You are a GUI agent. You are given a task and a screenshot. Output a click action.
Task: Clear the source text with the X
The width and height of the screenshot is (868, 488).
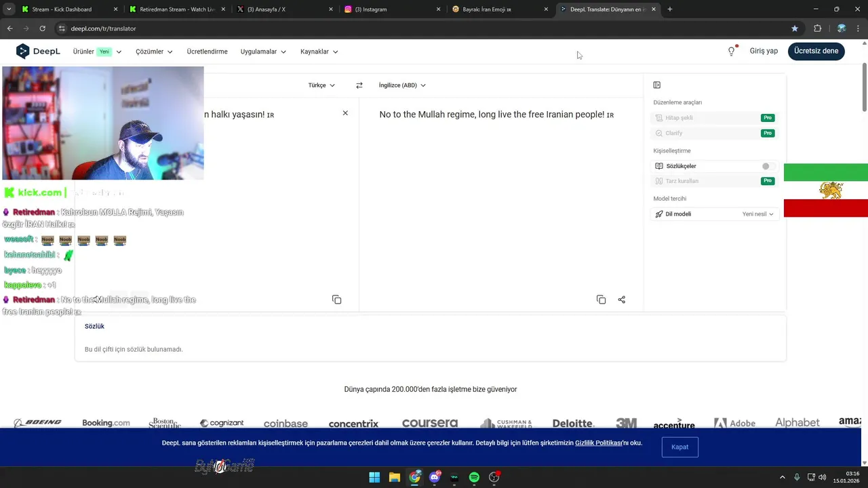tap(345, 113)
